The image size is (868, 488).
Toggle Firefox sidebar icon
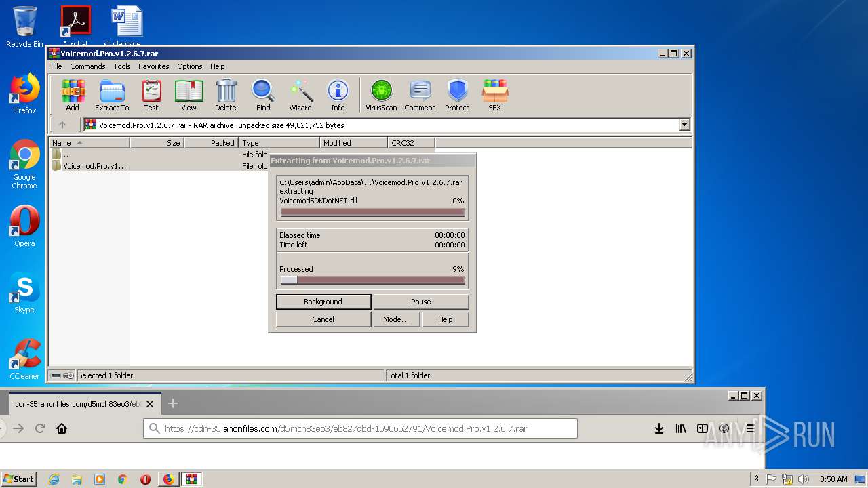click(x=703, y=428)
